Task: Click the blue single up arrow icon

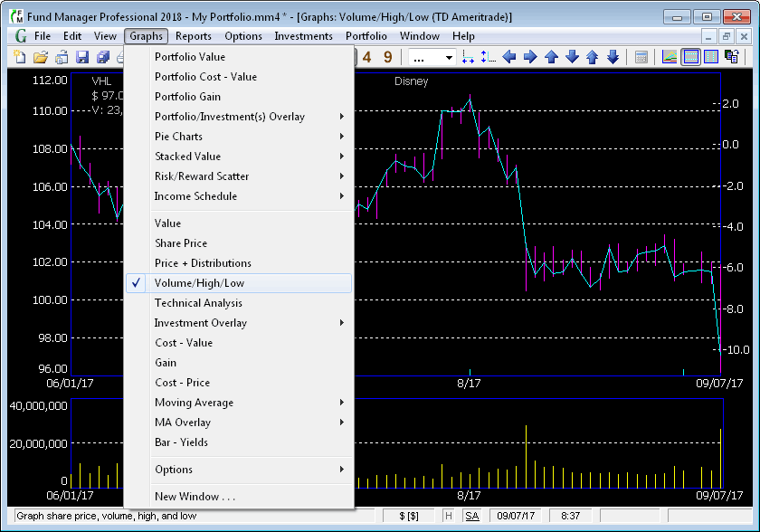Action: click(551, 57)
